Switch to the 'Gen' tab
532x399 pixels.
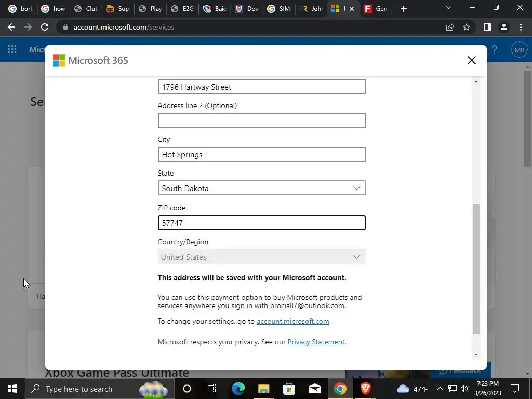tap(376, 9)
